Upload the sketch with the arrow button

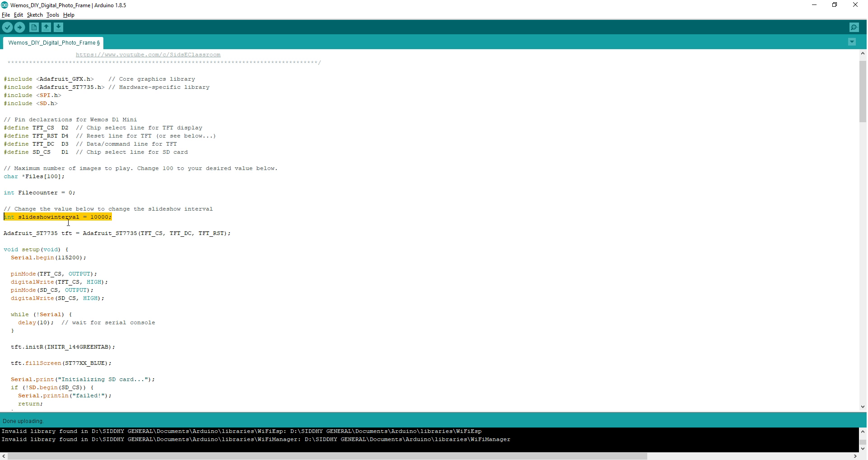pos(20,28)
